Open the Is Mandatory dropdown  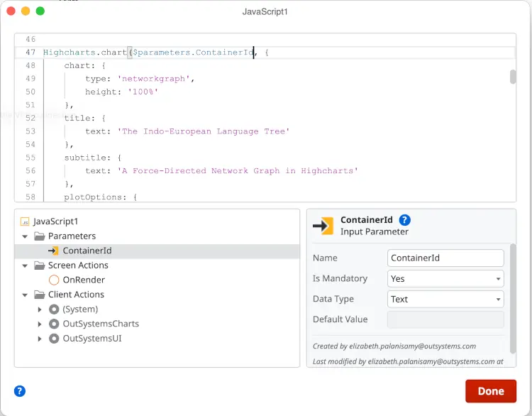point(445,278)
